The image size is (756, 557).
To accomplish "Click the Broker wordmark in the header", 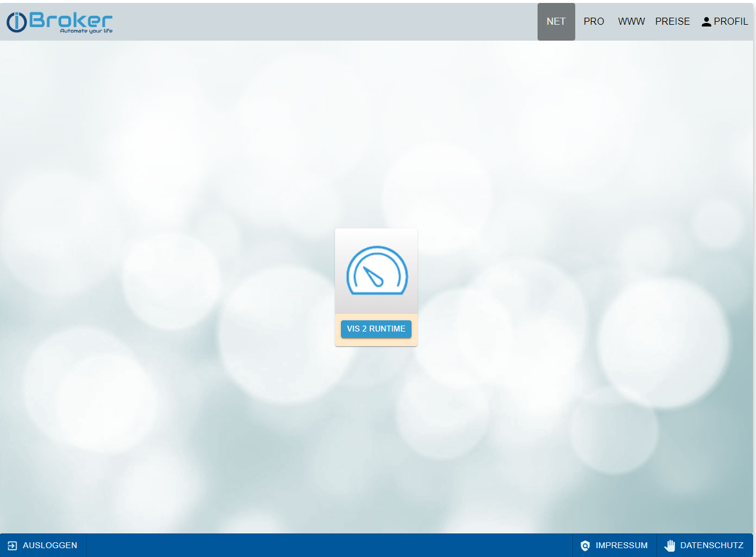I will point(71,19).
